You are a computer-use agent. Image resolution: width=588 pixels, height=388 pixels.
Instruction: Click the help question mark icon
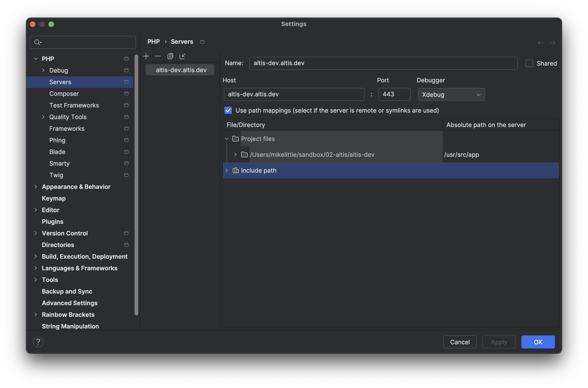click(38, 342)
